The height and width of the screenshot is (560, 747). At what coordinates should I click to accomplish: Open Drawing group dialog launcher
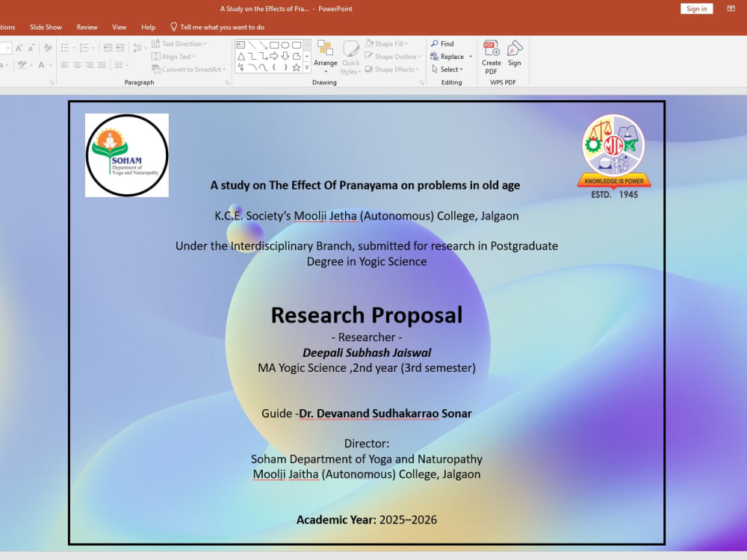(421, 83)
